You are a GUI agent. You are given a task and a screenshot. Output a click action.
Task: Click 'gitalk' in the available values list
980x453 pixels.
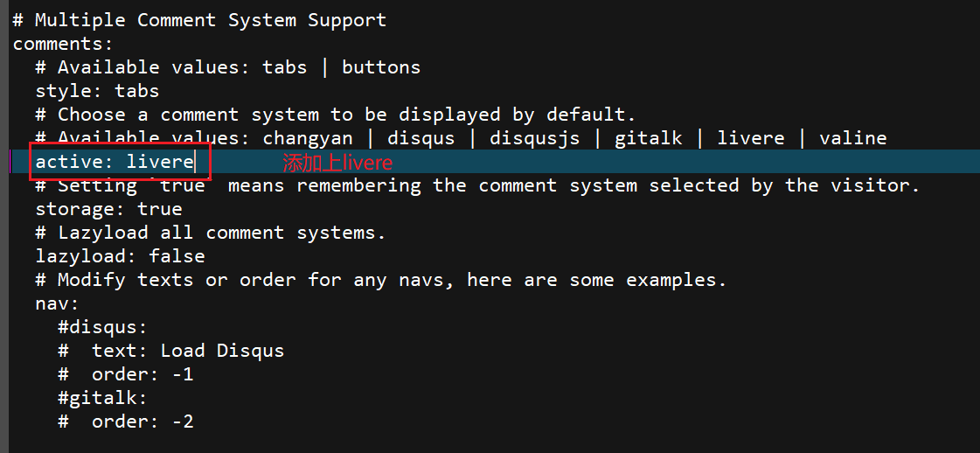[648, 138]
